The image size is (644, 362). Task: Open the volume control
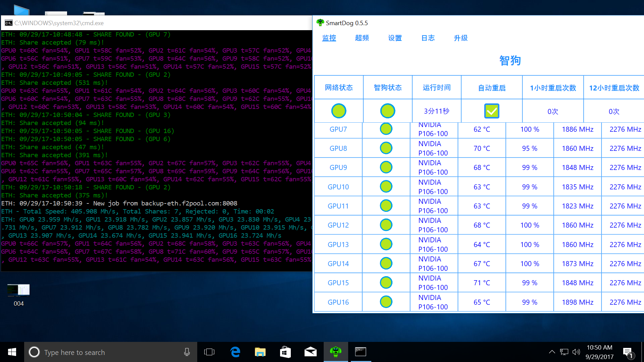click(576, 352)
